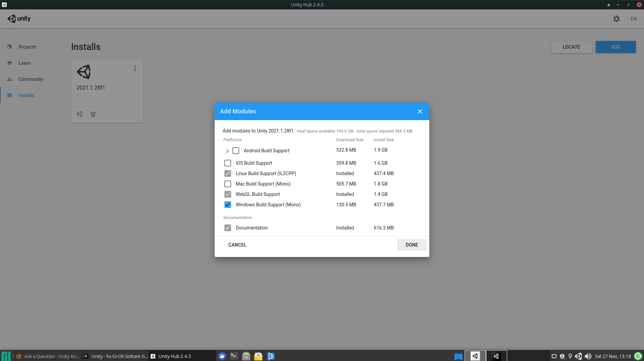
Task: Click dark Unity workspace icon in taskbar
Action: (x=496, y=356)
